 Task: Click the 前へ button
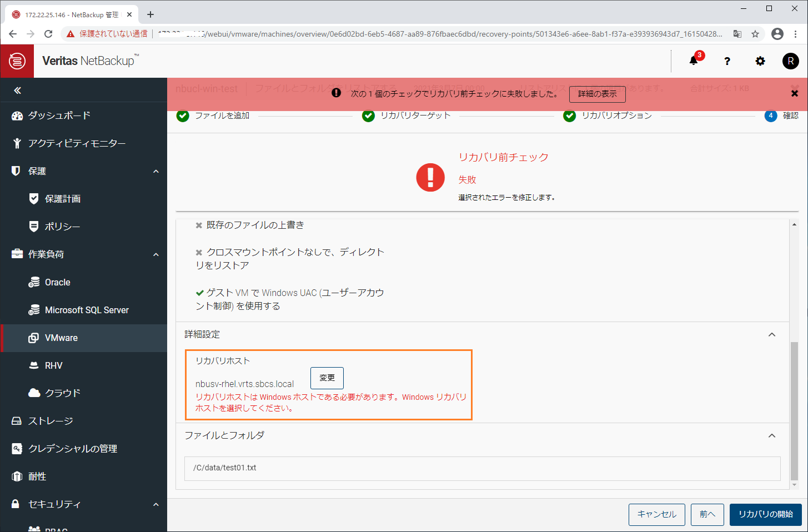click(707, 514)
